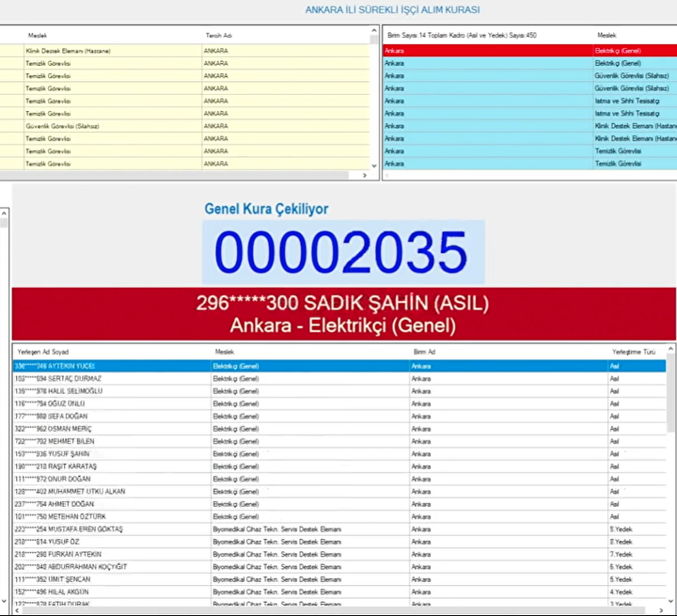The image size is (677, 616).
Task: Select the 'OĞUZ ÜNLÜ' row
Action: (339, 403)
